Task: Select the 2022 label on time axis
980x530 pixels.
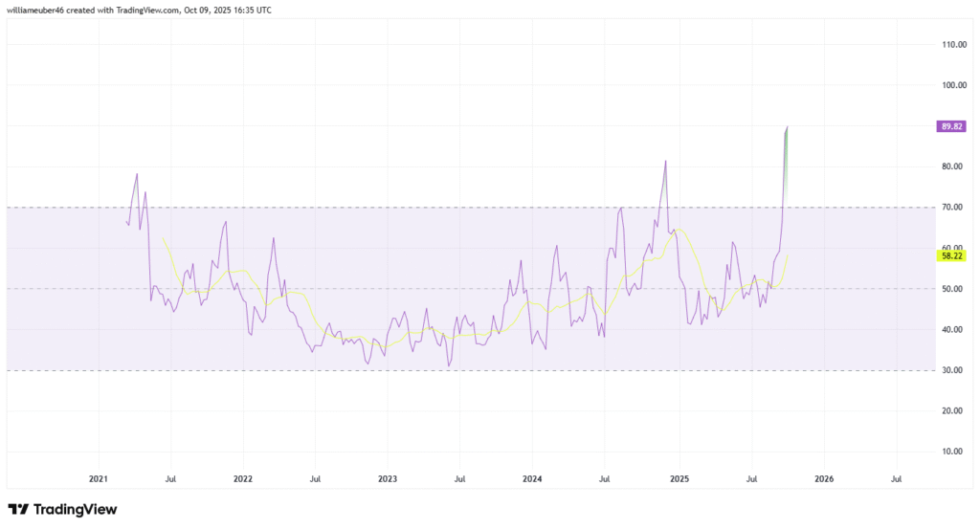Action: click(x=242, y=478)
